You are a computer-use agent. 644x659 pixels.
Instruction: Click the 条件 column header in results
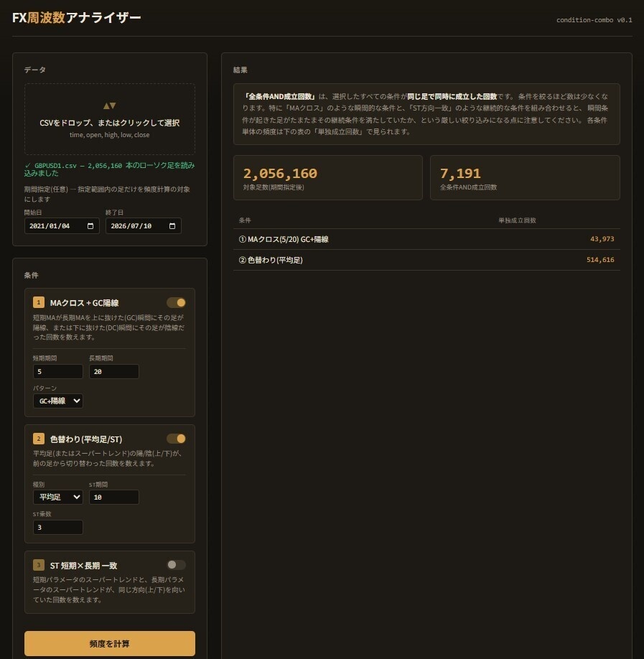[x=245, y=220]
